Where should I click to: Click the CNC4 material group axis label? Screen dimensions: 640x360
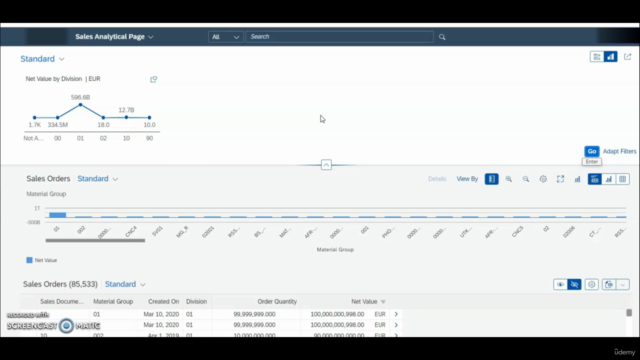(x=131, y=231)
